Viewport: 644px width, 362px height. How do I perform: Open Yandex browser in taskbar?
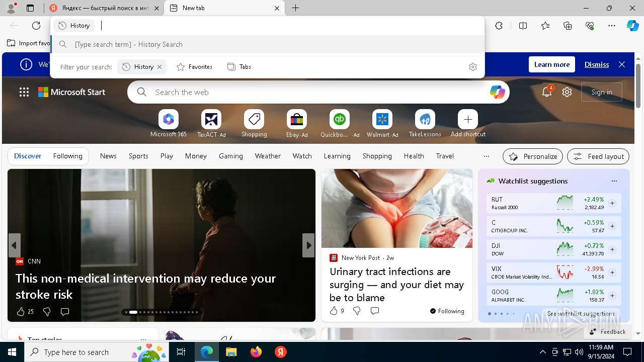pos(281,352)
